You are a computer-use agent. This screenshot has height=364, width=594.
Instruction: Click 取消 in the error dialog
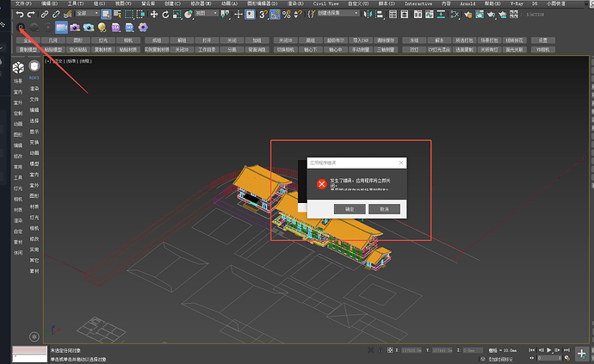coord(385,209)
